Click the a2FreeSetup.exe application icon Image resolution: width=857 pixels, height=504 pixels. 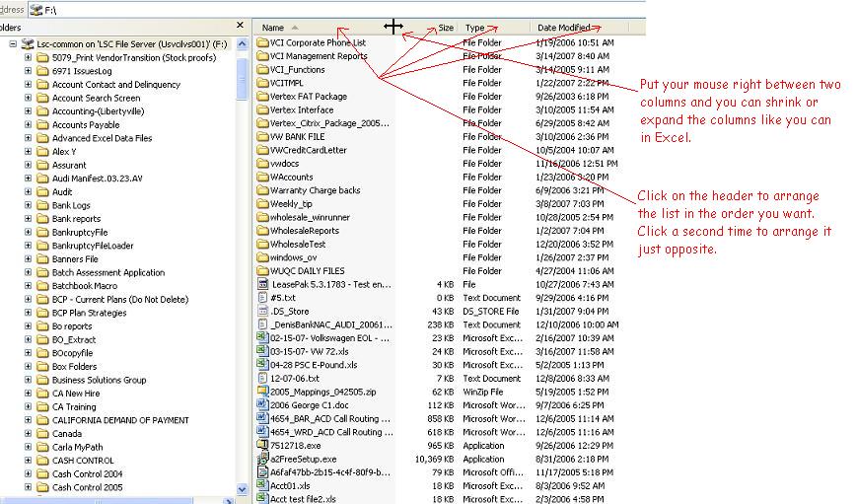pos(262,459)
